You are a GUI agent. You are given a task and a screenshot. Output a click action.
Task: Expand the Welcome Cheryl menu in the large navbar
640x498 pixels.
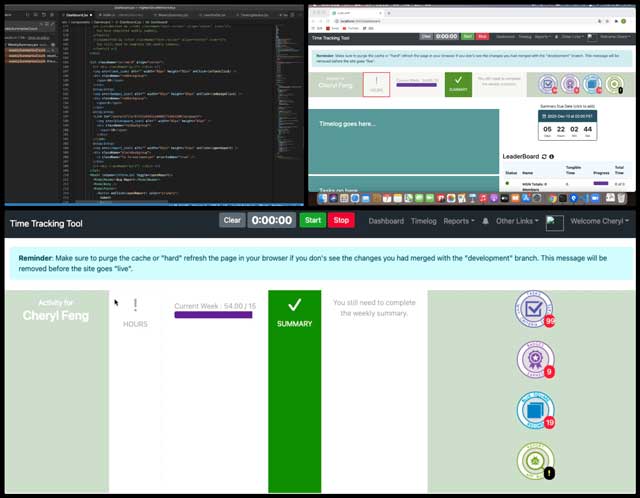[599, 221]
